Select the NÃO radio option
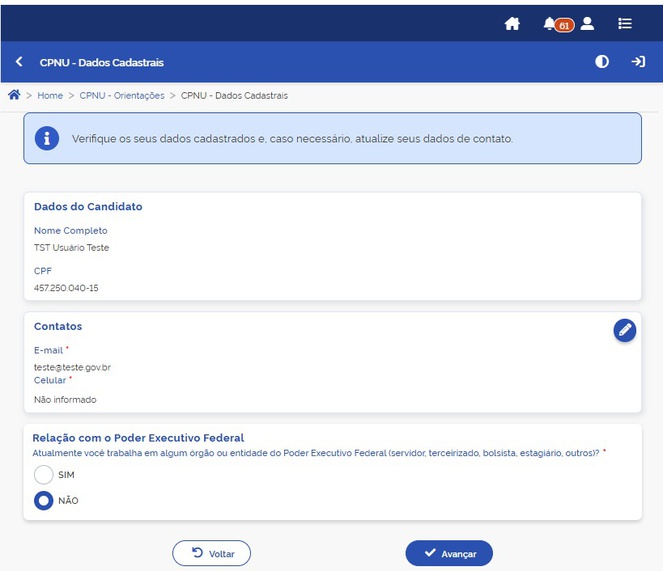 click(x=44, y=500)
